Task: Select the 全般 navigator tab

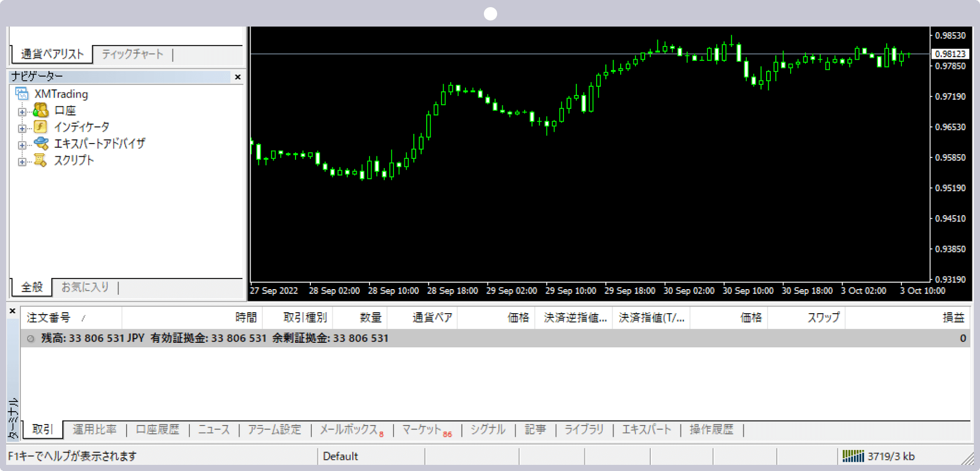Action: [32, 287]
